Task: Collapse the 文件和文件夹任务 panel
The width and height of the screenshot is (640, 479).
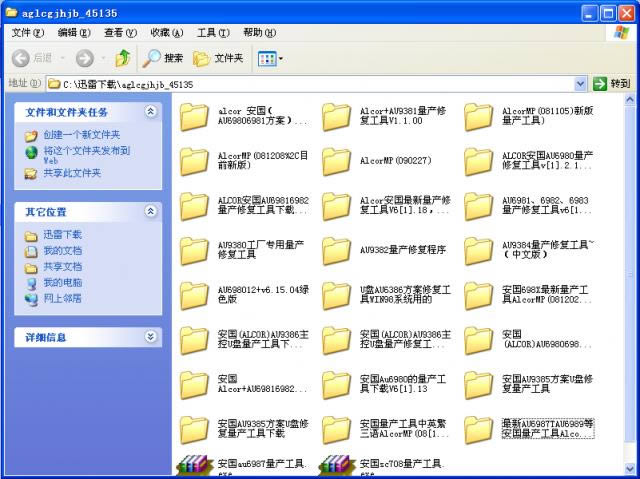Action: click(x=151, y=112)
